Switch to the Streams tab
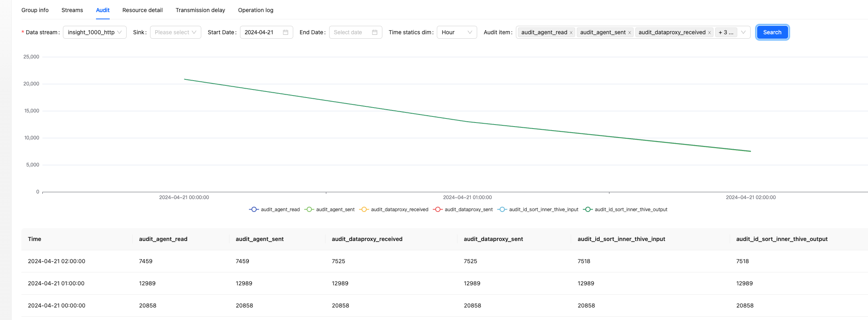Viewport: 868px width, 320px height. (x=72, y=10)
